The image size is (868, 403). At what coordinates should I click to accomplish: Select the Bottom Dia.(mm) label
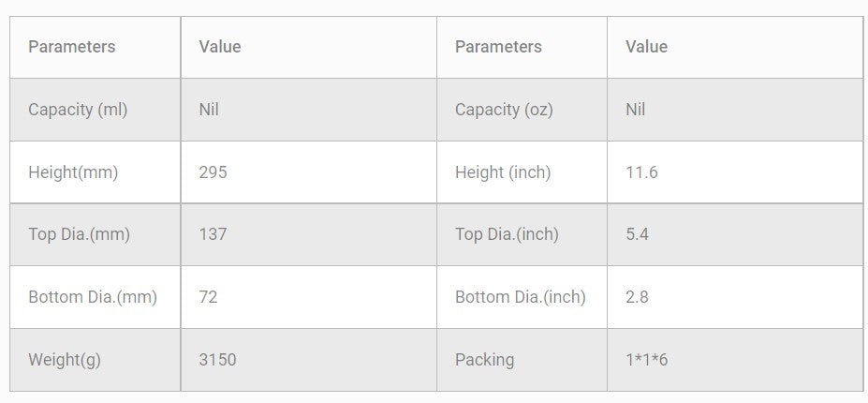tap(93, 297)
